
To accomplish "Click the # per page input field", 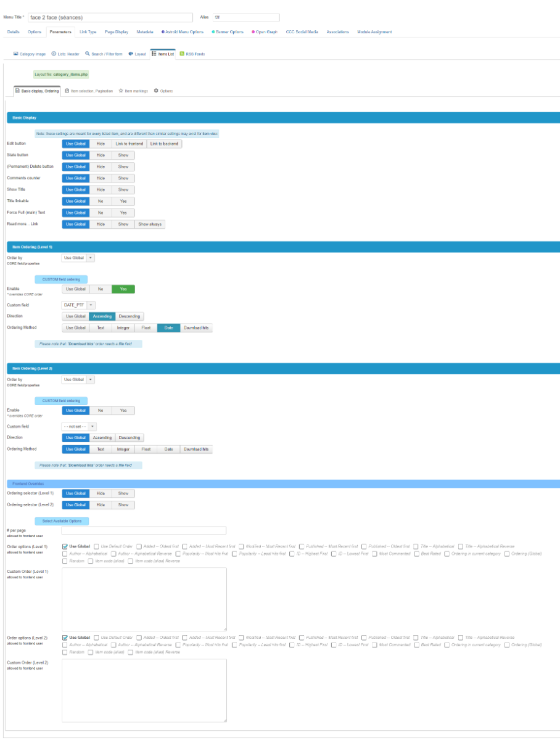I will 144,531.
